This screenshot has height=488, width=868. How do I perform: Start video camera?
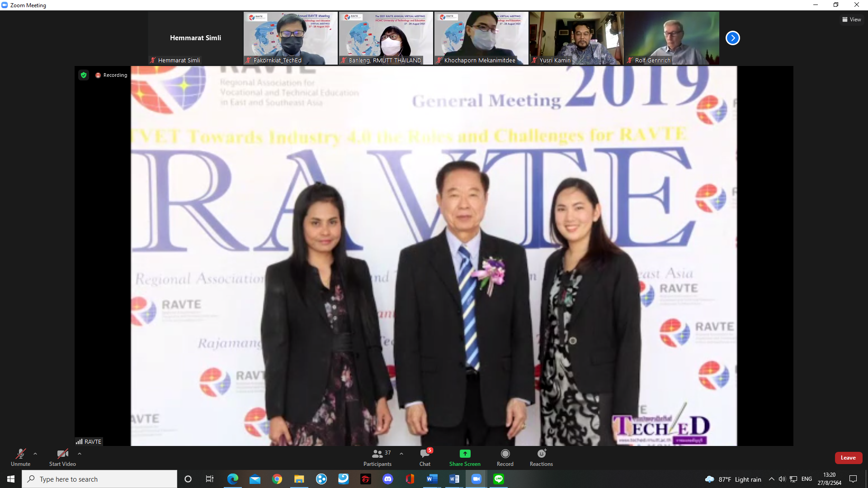[x=62, y=457]
